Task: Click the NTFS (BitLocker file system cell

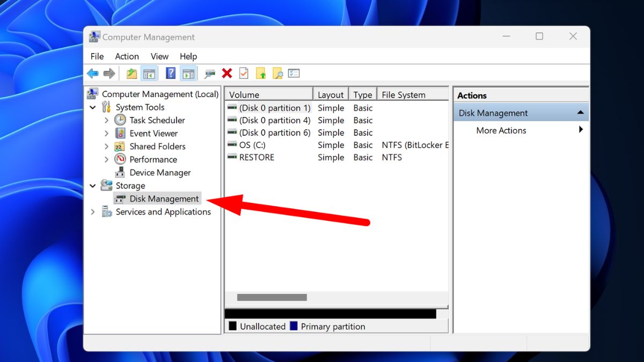Action: coord(415,145)
